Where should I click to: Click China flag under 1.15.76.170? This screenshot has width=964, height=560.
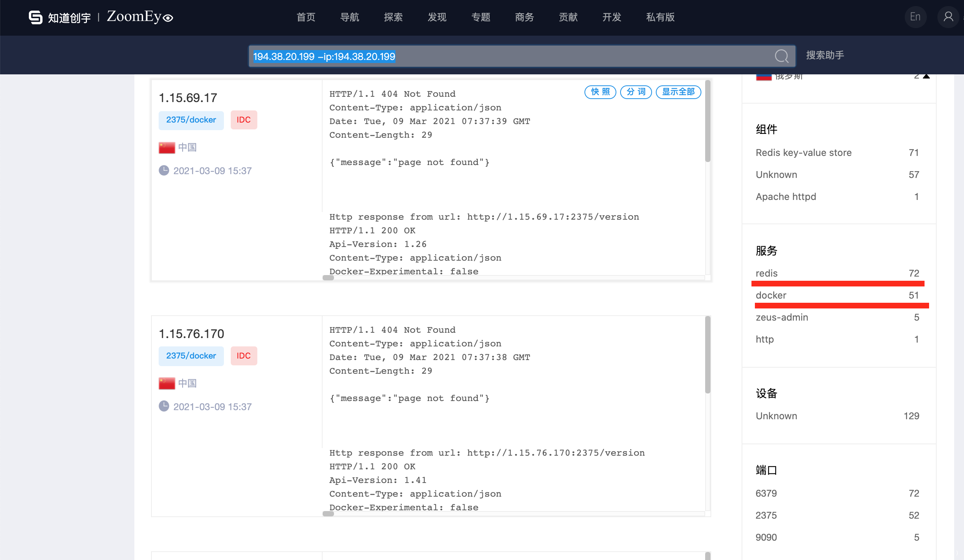(167, 384)
